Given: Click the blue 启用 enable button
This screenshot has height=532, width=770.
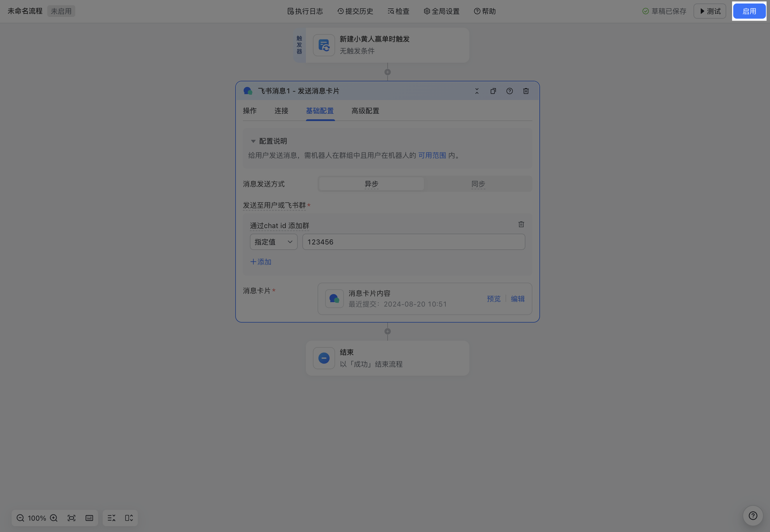Looking at the screenshot, I should (x=749, y=11).
